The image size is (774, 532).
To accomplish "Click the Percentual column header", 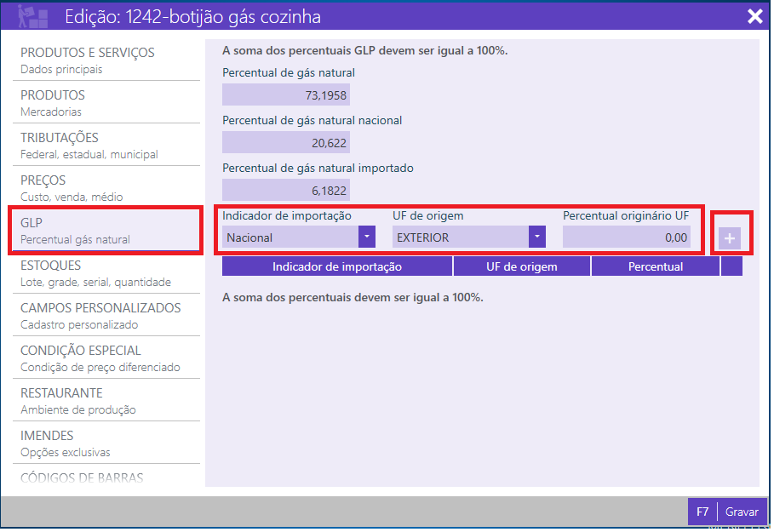I will click(655, 266).
